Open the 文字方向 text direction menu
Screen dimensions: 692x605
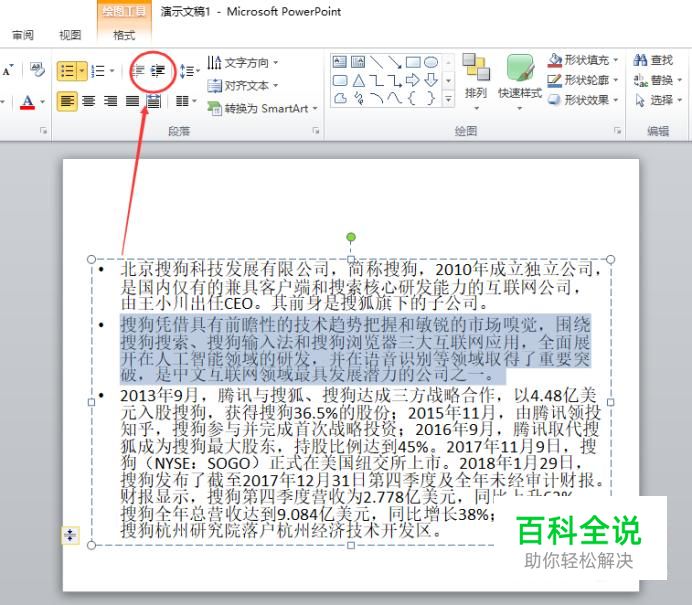[243, 63]
